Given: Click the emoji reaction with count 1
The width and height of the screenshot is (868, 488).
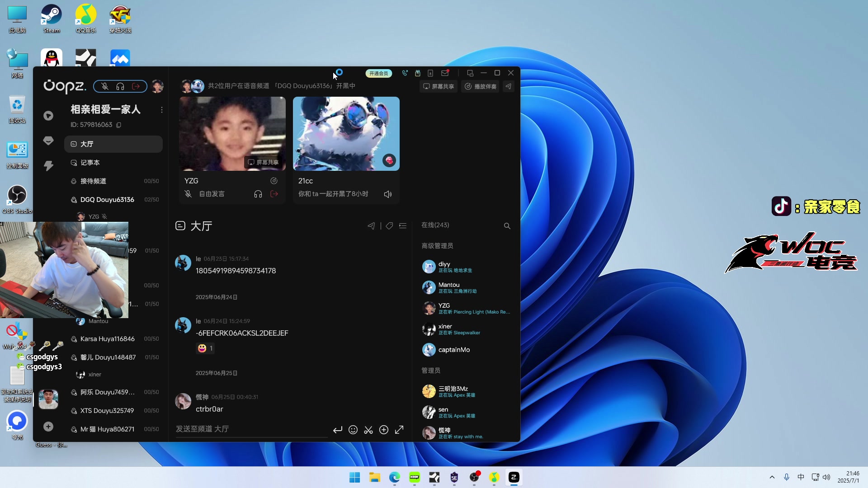Looking at the screenshot, I should point(205,348).
